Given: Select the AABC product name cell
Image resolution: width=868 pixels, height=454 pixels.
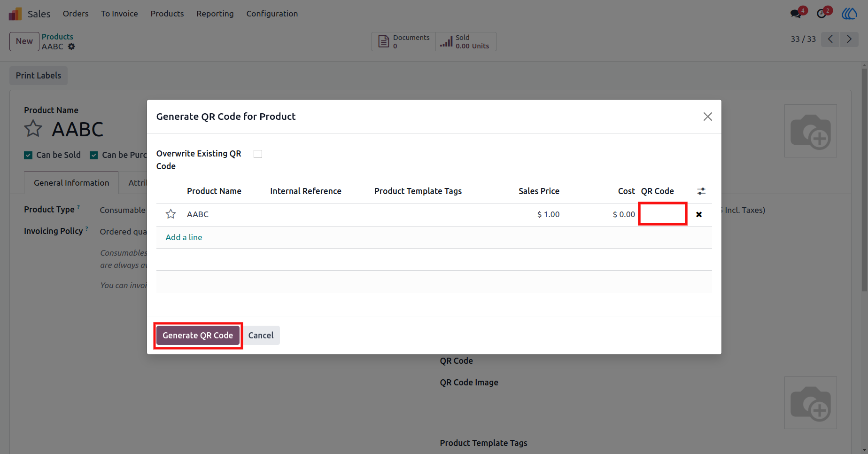Looking at the screenshot, I should (198, 214).
